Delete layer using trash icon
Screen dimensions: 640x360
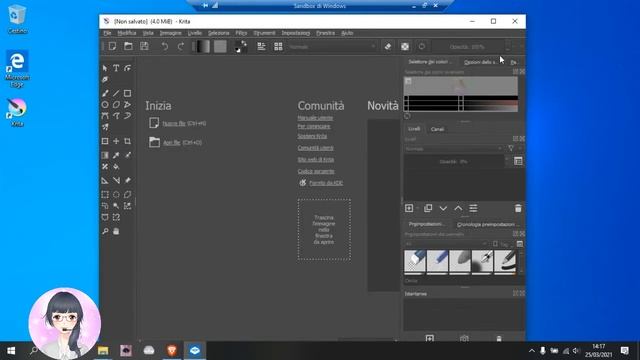coord(518,209)
